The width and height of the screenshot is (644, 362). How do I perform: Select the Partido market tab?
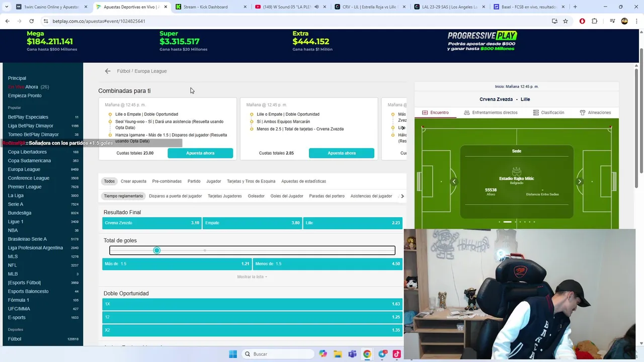pos(194,181)
